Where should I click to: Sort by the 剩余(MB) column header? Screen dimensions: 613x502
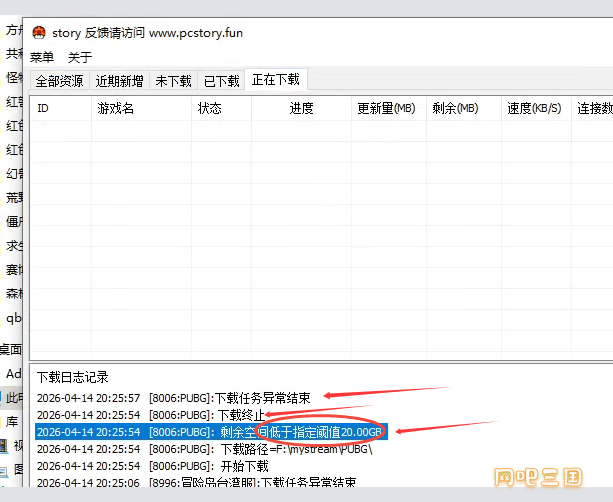point(463,108)
